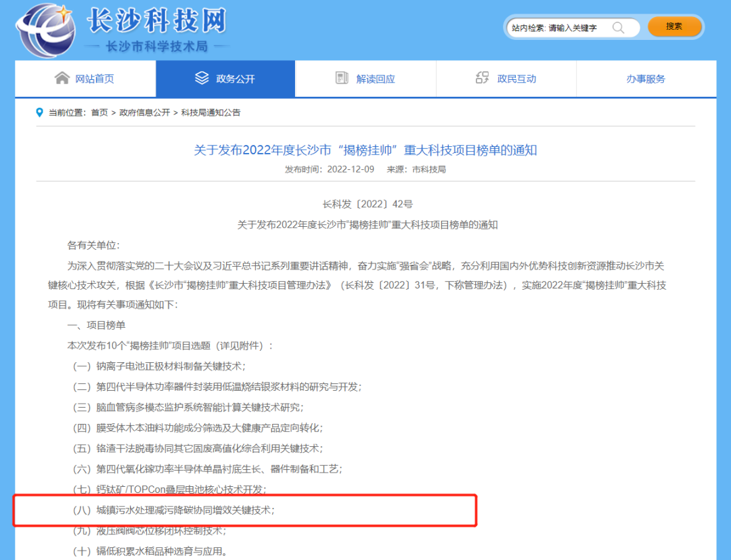Viewport: 731px width, 560px height.
Task: Click the 长沙科技网 site title text
Action: [x=156, y=21]
